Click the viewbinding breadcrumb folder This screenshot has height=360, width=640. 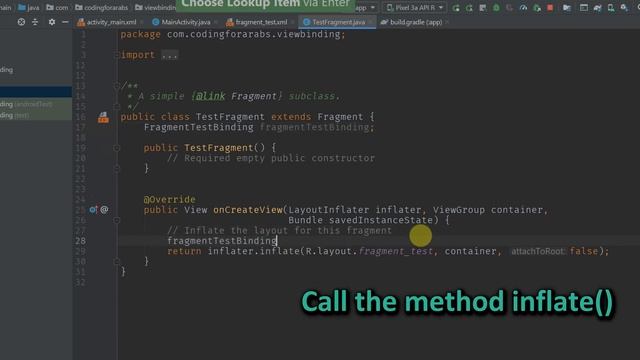point(156,7)
